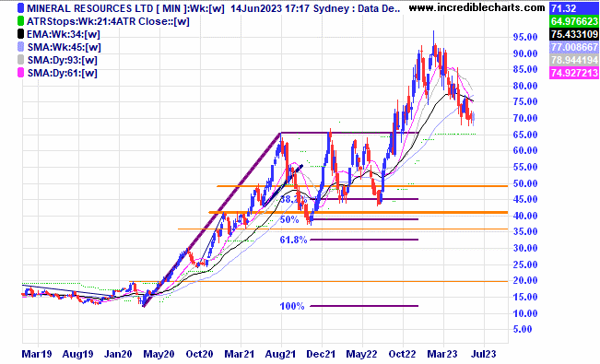Image resolution: width=600 pixels, height=364 pixels.
Task: Click the 50% Fibonacci retracement label
Action: (289, 219)
